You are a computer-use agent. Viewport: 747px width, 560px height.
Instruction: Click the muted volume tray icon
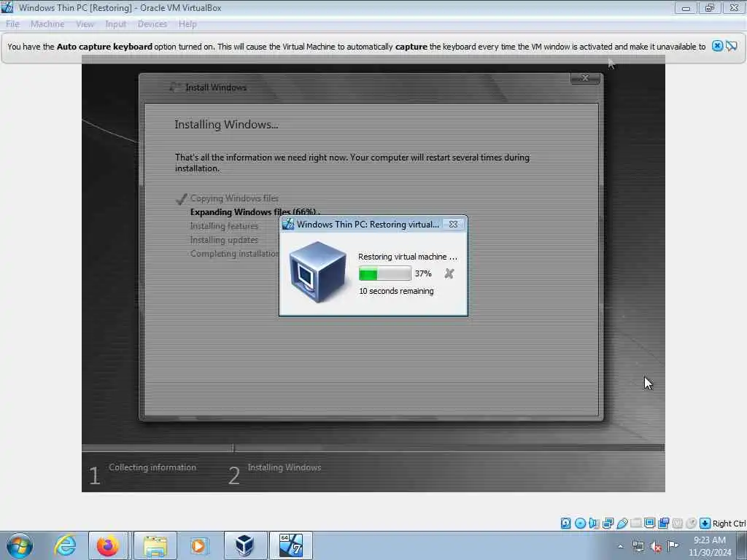pyautogui.click(x=656, y=546)
